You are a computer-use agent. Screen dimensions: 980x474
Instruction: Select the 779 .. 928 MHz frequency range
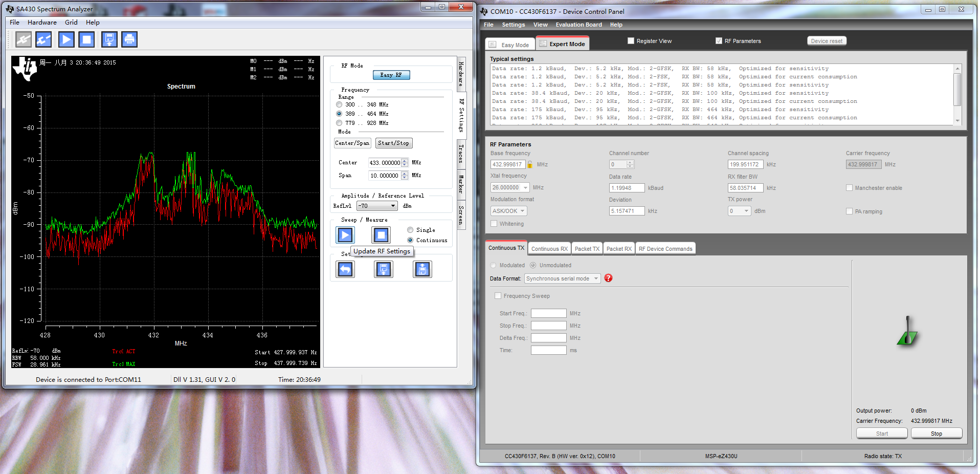pos(339,123)
